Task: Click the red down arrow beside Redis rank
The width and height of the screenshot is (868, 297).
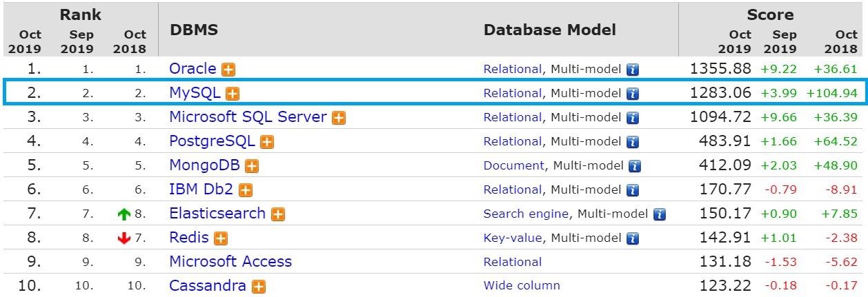Action: coord(124,238)
